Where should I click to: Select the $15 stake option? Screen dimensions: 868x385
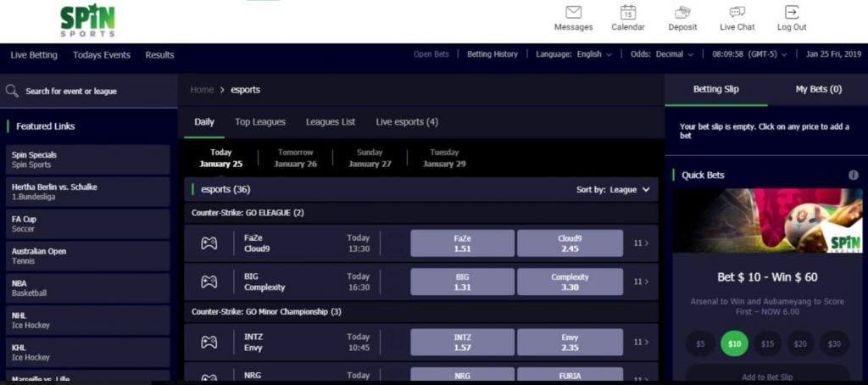tap(767, 344)
